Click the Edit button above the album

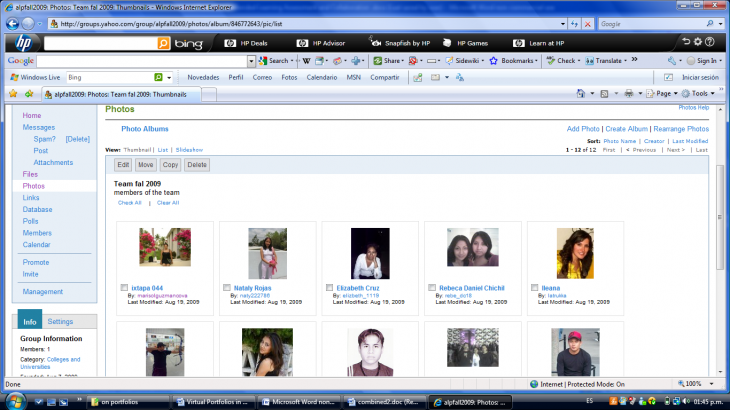point(123,165)
